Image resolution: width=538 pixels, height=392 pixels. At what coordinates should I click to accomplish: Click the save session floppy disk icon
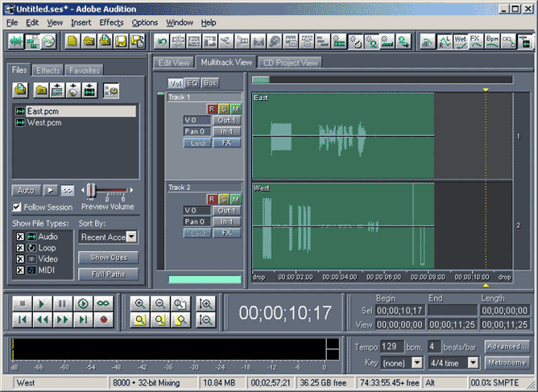click(x=122, y=42)
